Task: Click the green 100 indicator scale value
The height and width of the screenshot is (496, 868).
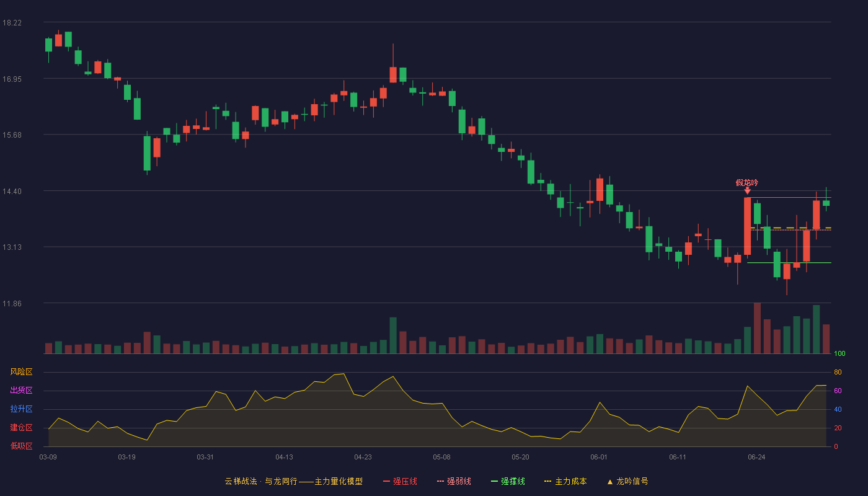Action: [x=839, y=353]
